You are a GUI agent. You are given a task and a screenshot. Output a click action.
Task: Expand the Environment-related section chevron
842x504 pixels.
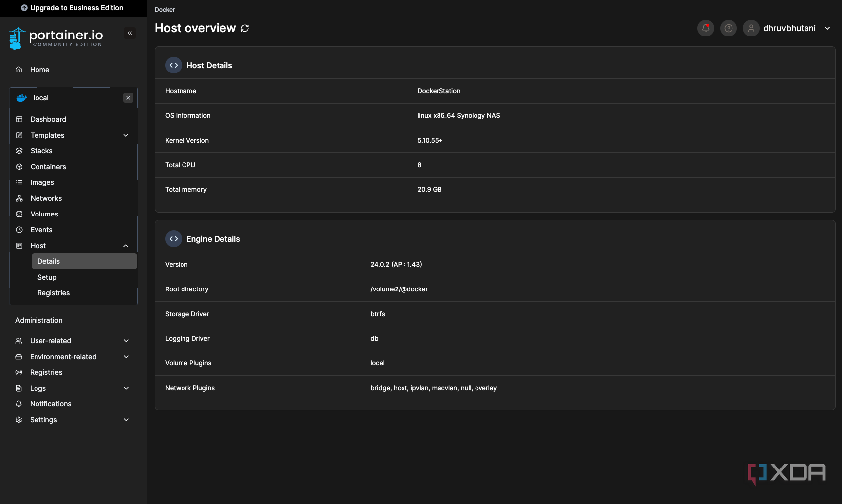[x=126, y=357]
